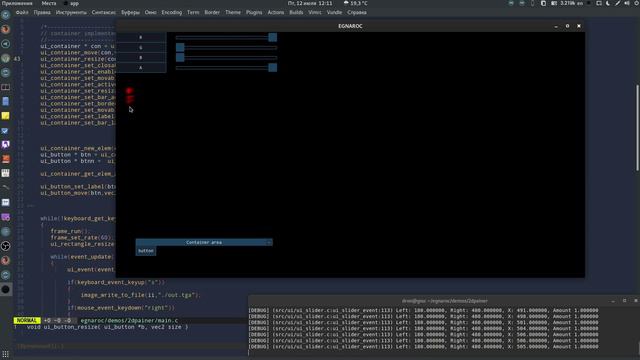This screenshot has height=360, width=640.
Task: Open the Окно menu
Action: [x=151, y=12]
